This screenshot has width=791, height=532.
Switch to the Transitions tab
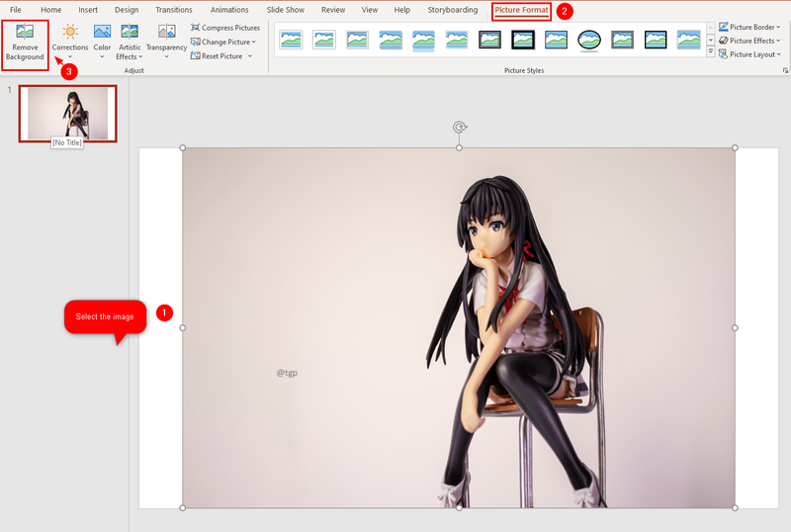174,10
